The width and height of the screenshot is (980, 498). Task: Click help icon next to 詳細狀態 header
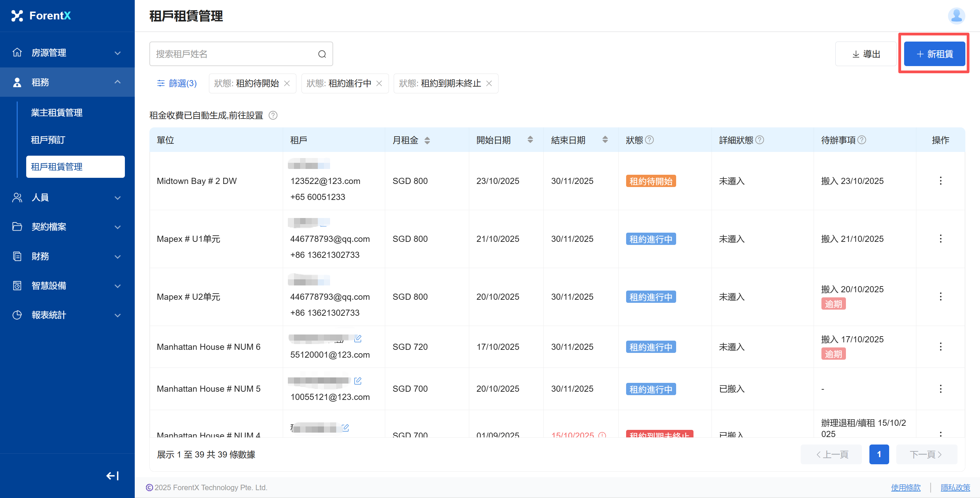[760, 140]
